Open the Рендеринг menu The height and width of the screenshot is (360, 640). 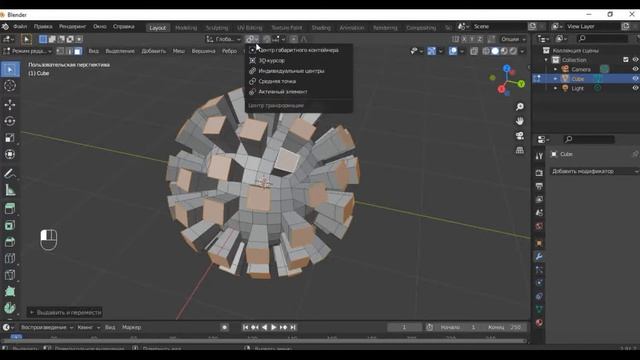[72, 27]
